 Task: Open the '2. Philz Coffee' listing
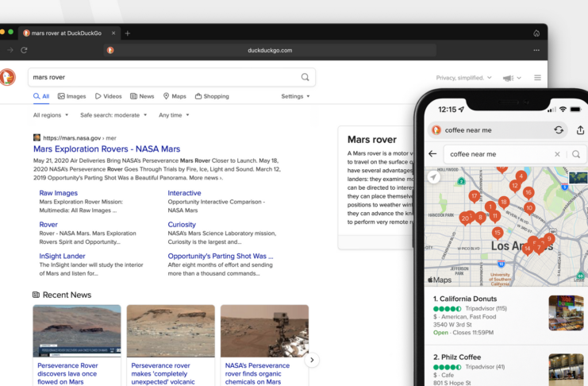pos(506,367)
